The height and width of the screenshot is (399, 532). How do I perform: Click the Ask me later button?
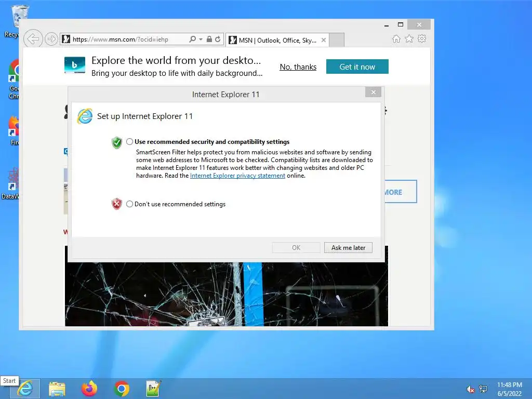pyautogui.click(x=348, y=248)
